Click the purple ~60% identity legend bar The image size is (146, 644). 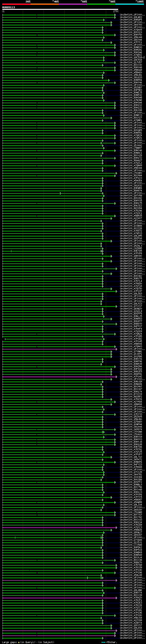pyautogui.click(x=73, y=4)
